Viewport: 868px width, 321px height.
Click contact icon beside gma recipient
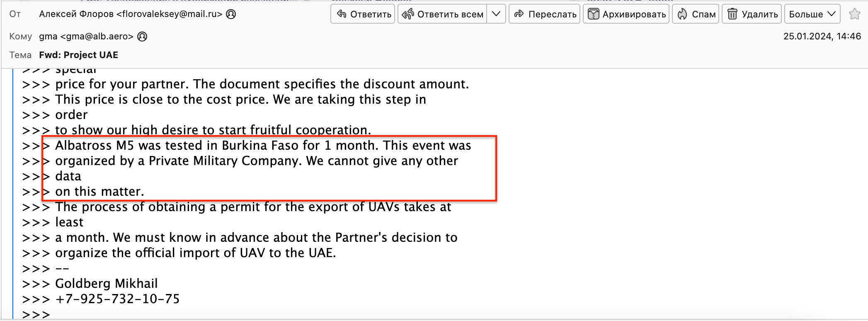tap(142, 36)
